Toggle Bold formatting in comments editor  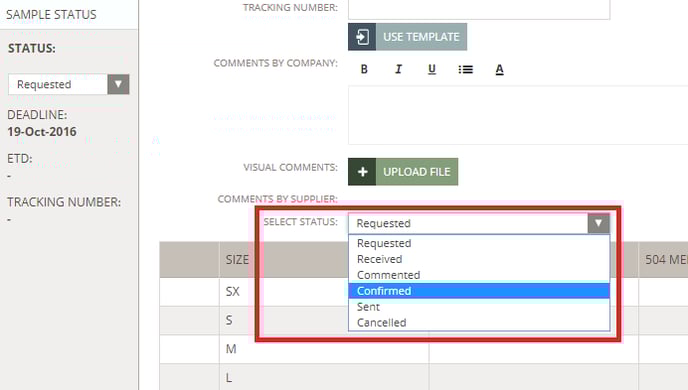click(x=364, y=69)
